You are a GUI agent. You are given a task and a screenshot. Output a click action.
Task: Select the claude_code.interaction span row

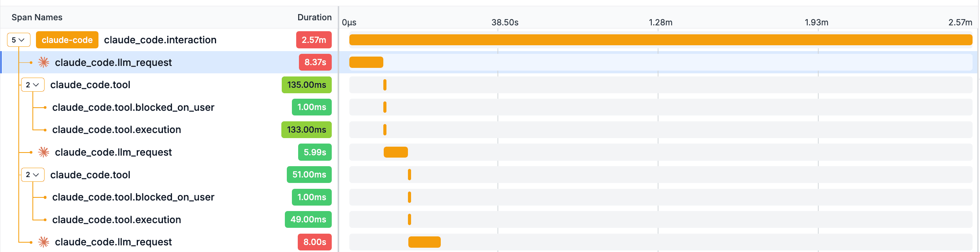170,40
